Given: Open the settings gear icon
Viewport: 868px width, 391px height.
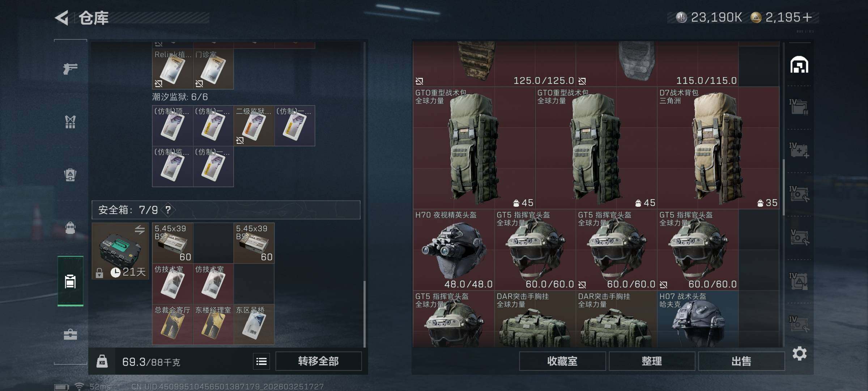Looking at the screenshot, I should pos(799,353).
